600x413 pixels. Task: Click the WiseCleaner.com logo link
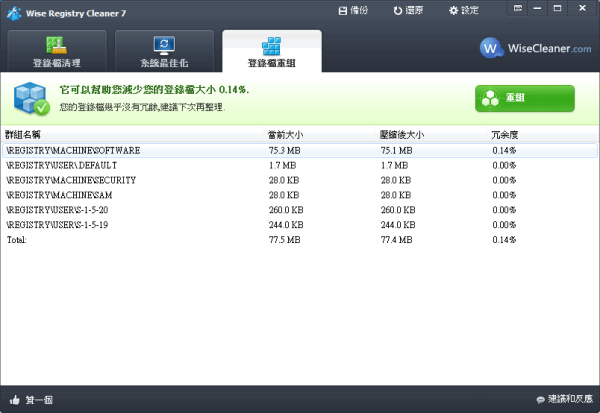[x=535, y=48]
